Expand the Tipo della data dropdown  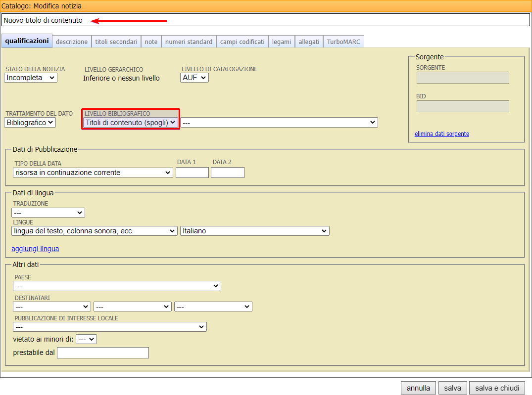(93, 173)
